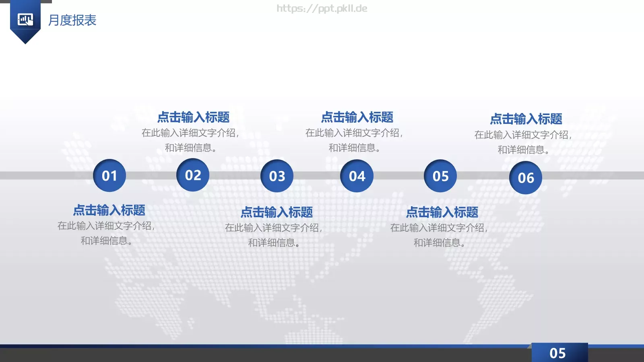
Task: Click the 在此输入详细文字介绍 description for step 01
Action: [106, 233]
